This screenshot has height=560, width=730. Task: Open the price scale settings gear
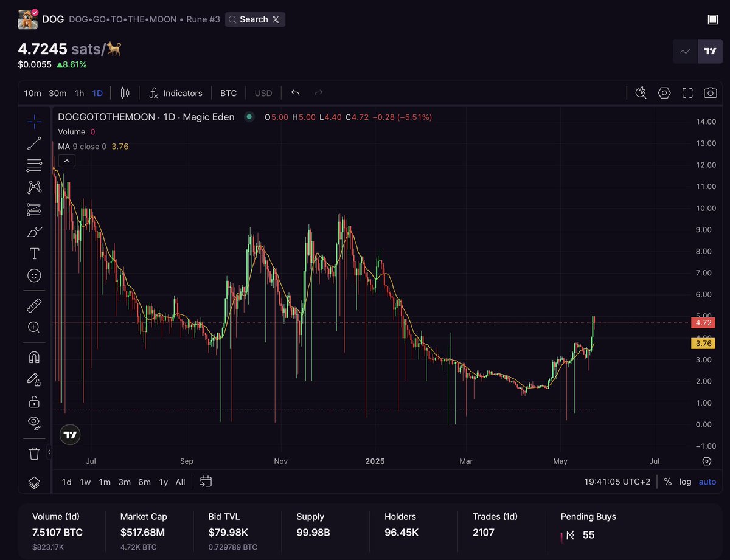pyautogui.click(x=706, y=461)
